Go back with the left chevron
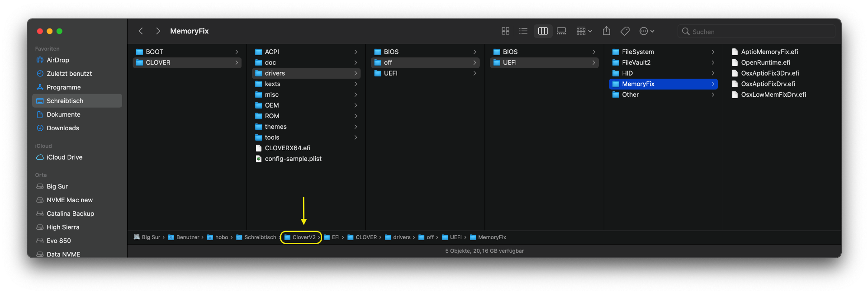The image size is (868, 293). click(x=141, y=31)
